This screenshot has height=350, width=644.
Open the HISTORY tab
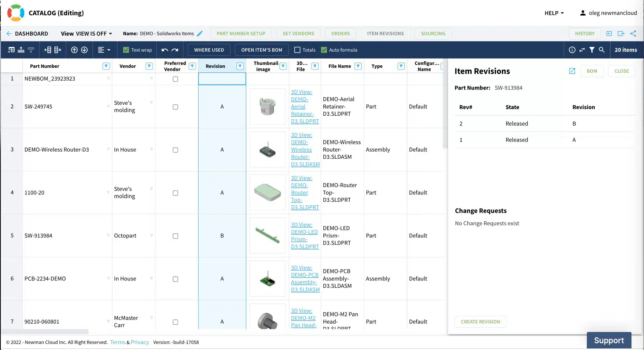click(584, 34)
